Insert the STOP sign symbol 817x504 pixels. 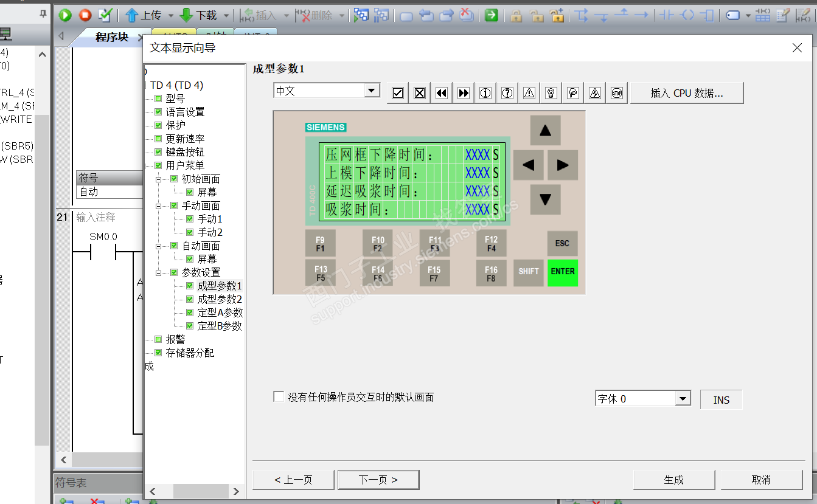point(617,93)
